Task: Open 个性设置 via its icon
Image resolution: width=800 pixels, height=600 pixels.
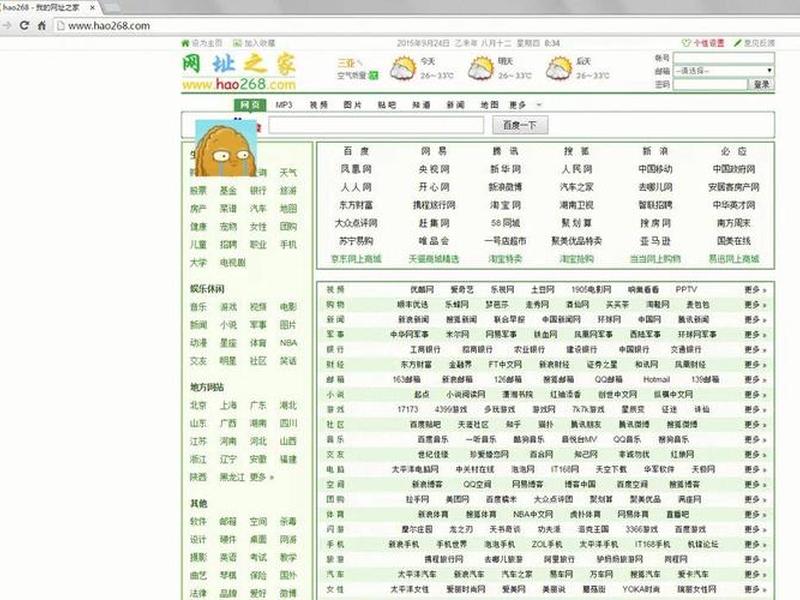Action: tap(686, 43)
